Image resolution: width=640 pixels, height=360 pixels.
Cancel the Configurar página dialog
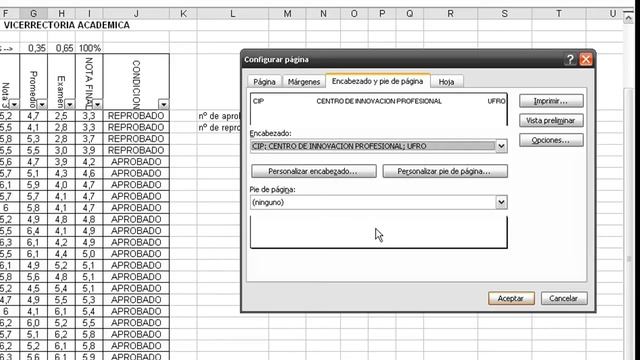coord(564,298)
